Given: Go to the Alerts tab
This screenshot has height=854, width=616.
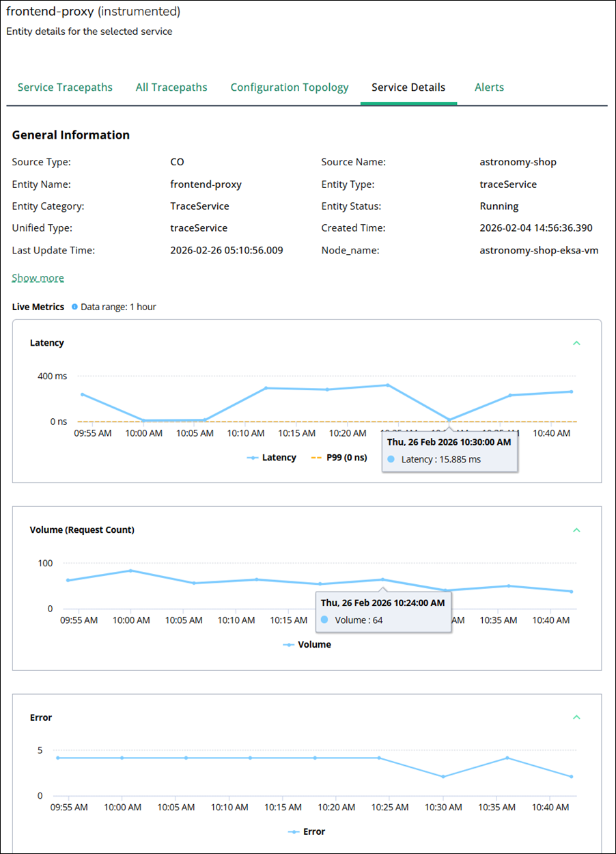Looking at the screenshot, I should [x=489, y=87].
